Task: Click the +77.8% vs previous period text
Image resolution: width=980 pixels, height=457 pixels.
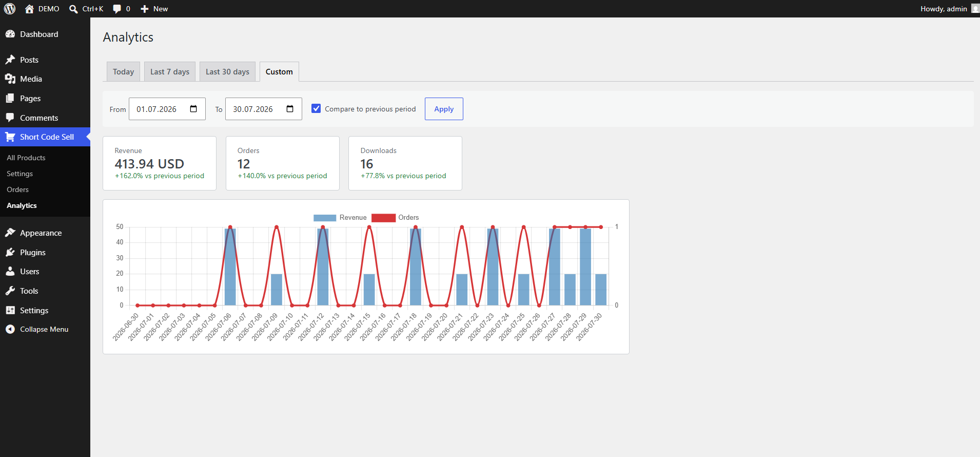Action: click(403, 176)
